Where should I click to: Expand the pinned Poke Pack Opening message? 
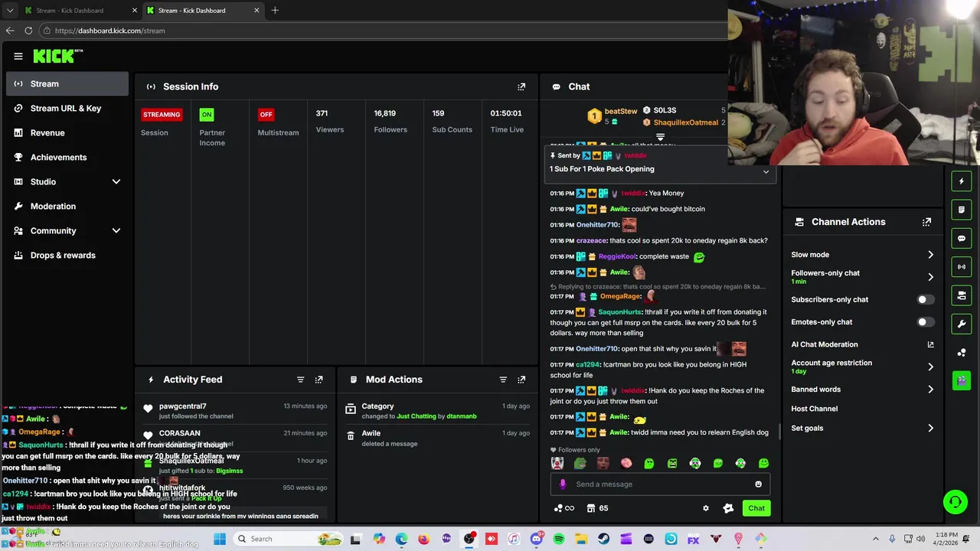766,172
